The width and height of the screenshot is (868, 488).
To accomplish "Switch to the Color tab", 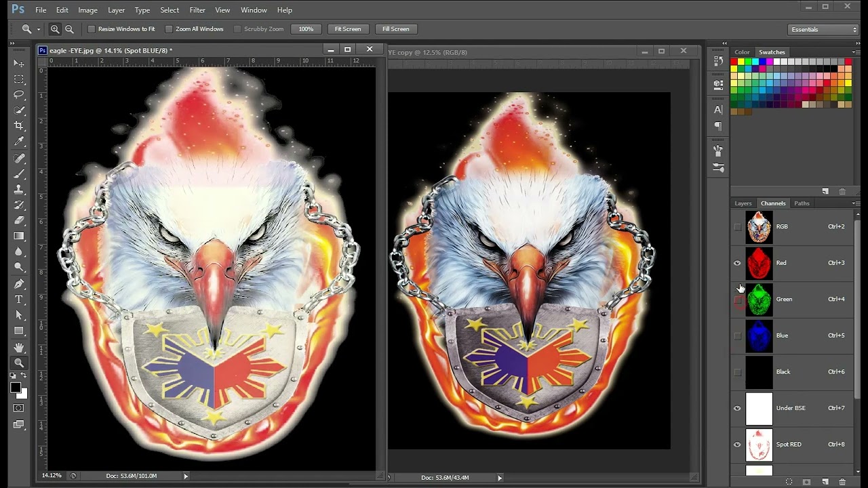I will [x=742, y=52].
